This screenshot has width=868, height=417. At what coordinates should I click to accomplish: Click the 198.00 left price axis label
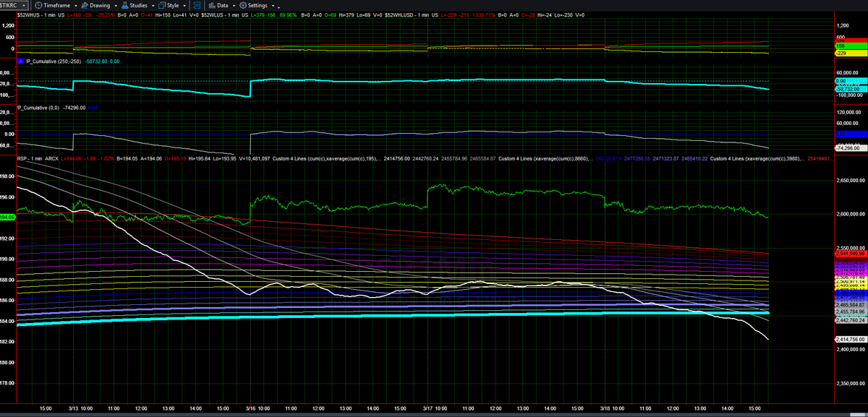tap(8, 176)
